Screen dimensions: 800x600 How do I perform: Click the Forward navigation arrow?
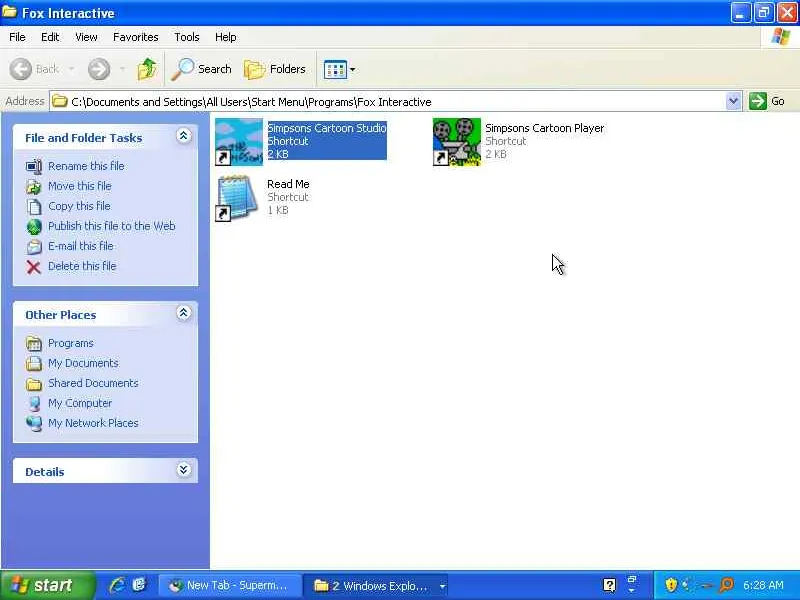(99, 69)
